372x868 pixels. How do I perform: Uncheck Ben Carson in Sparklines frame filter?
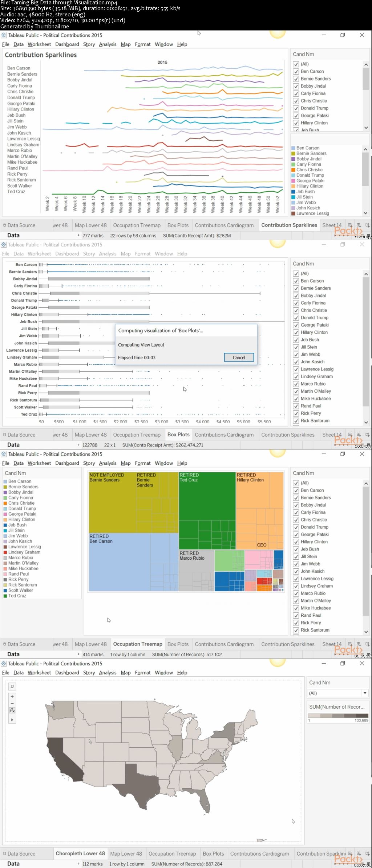pos(296,72)
